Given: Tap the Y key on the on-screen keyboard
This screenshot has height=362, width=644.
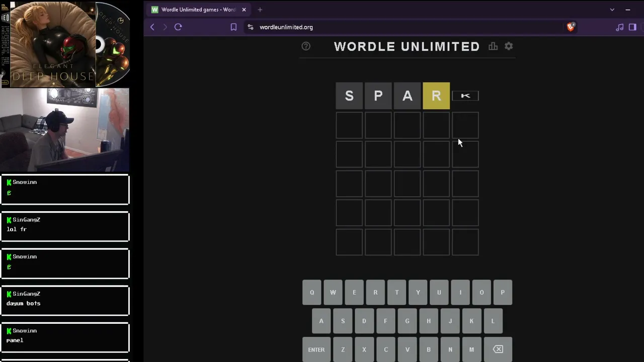Looking at the screenshot, I should pos(418,293).
